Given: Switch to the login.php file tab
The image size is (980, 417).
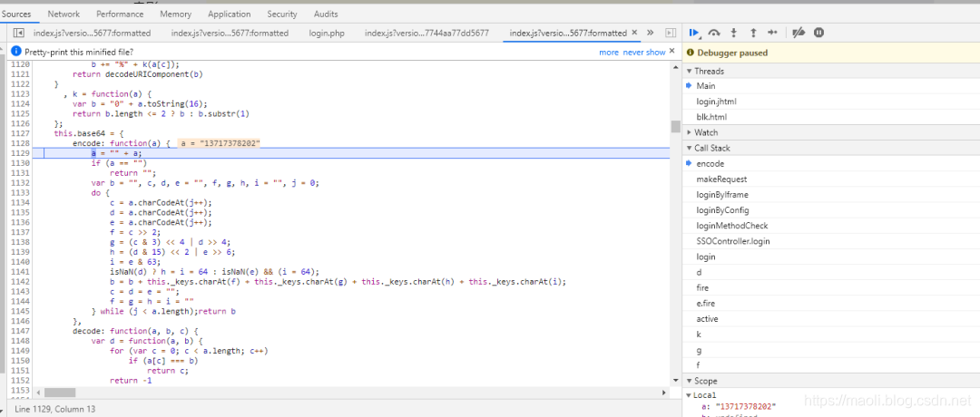Looking at the screenshot, I should [327, 33].
